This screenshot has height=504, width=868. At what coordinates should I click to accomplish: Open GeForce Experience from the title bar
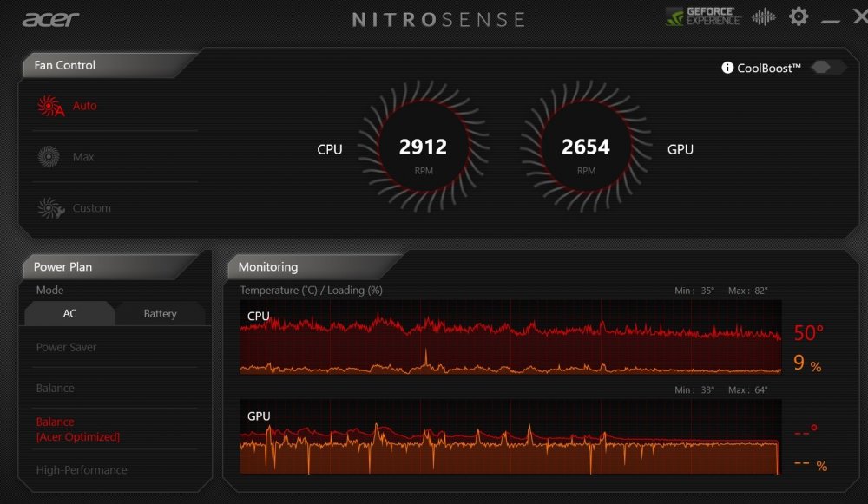(x=702, y=17)
